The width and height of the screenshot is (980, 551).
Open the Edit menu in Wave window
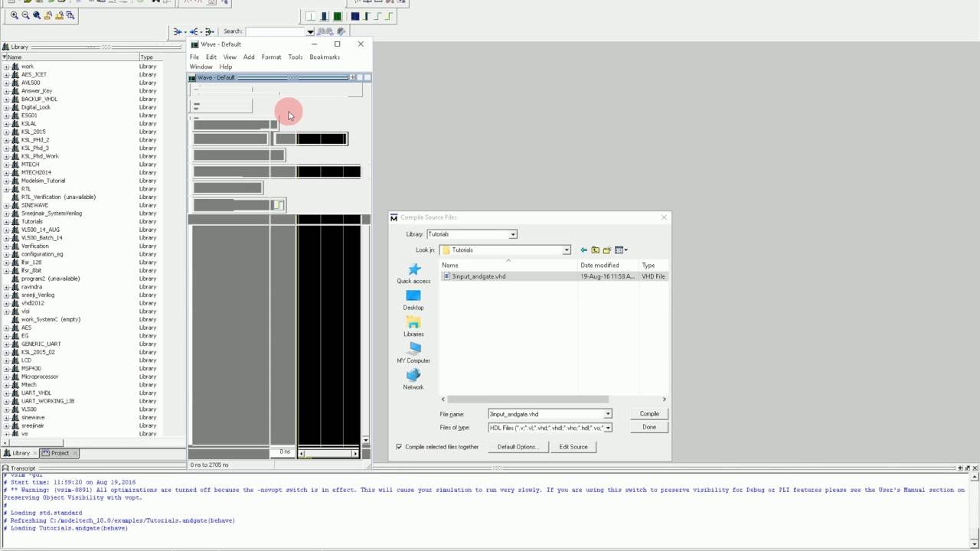(211, 57)
